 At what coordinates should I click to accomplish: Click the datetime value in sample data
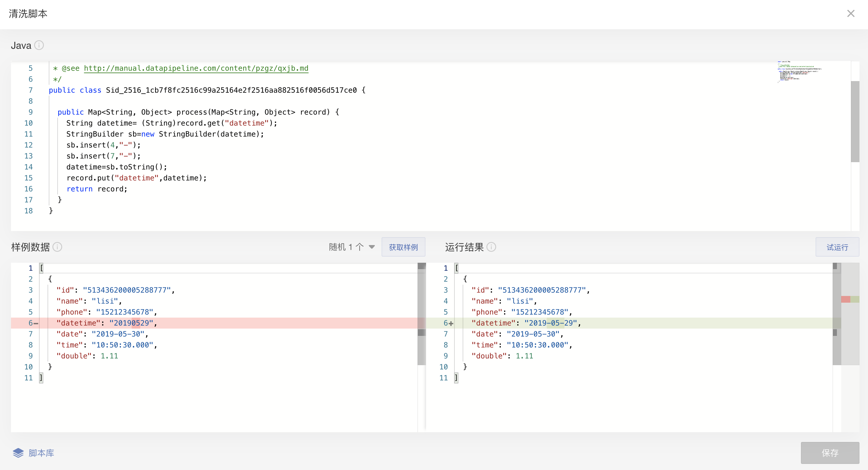(131, 323)
